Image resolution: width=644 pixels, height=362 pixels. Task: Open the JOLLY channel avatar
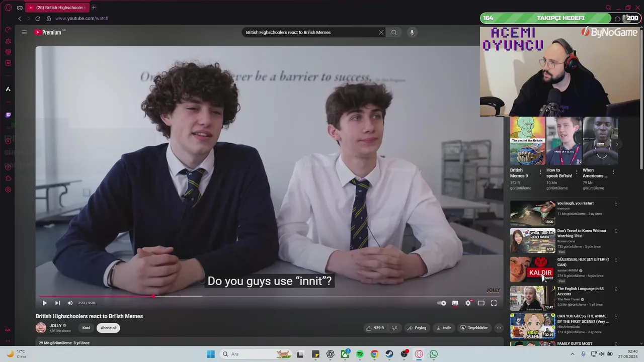point(41,328)
